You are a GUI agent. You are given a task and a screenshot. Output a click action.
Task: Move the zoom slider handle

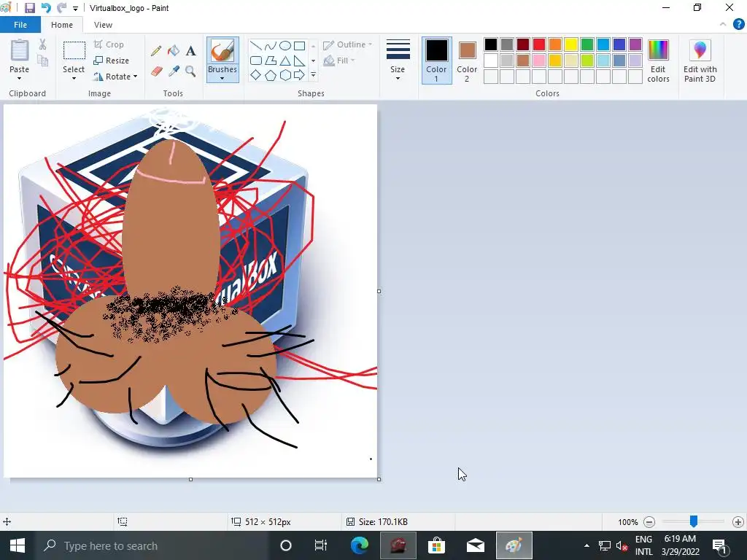tap(694, 521)
